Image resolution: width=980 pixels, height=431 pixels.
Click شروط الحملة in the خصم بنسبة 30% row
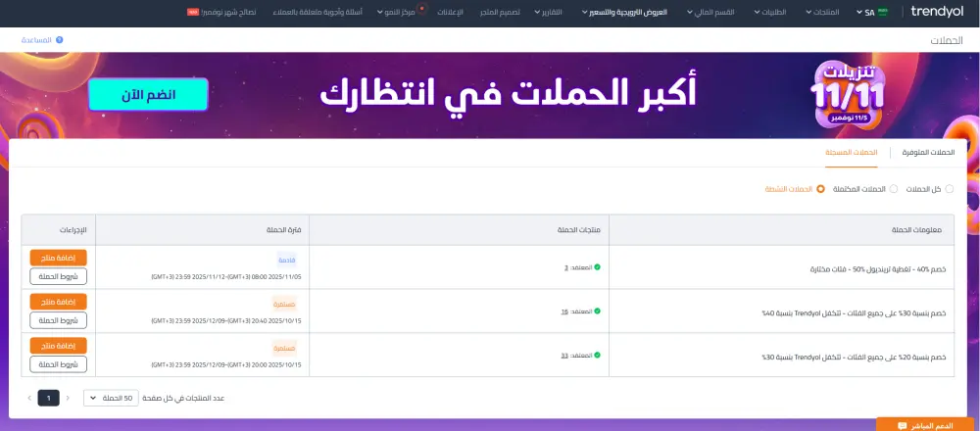(58, 320)
